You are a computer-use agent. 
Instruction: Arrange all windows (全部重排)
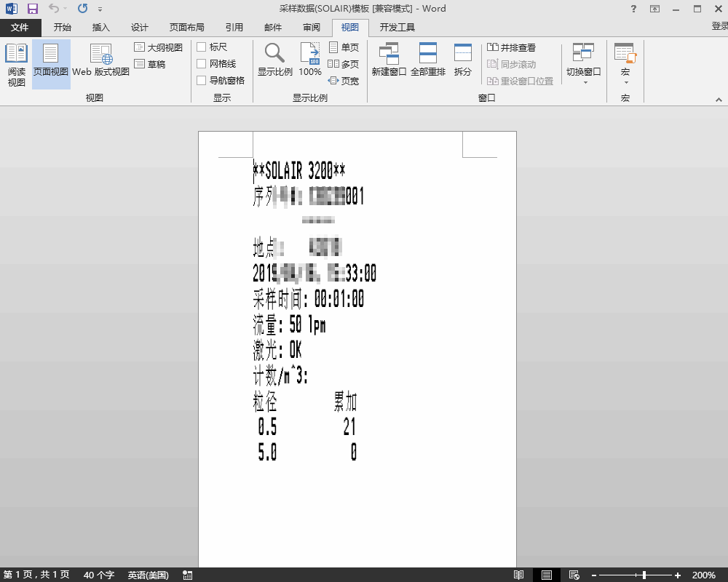point(428,60)
